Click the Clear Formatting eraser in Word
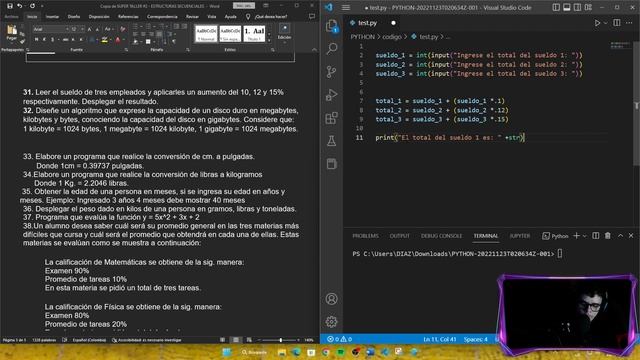640x360 pixels. [x=122, y=29]
